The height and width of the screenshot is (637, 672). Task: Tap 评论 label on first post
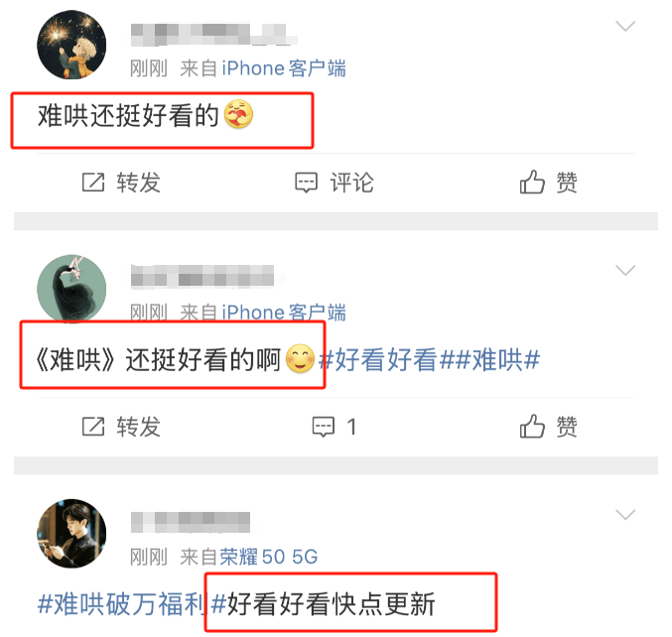click(x=351, y=183)
